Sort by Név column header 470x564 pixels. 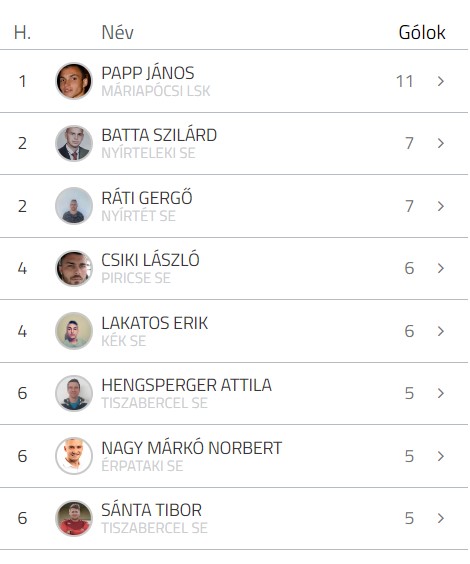pos(118,32)
